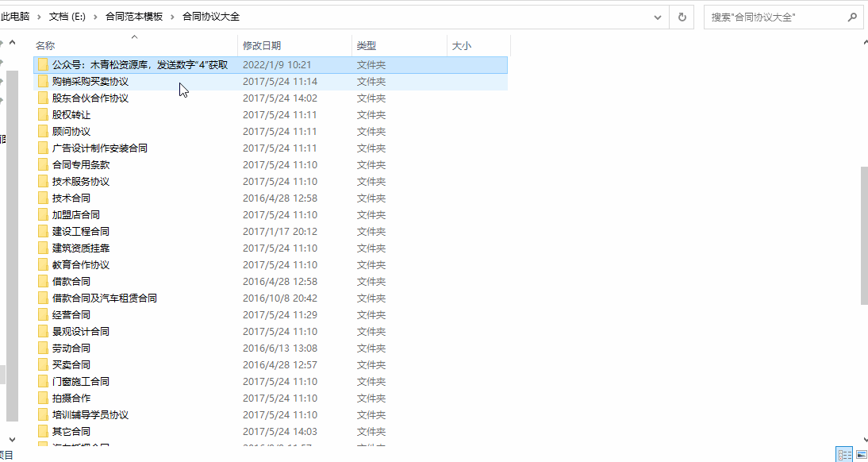This screenshot has height=462, width=868.
Task: Click the folder icon of 建筑资质挂靠
Action: (x=43, y=248)
